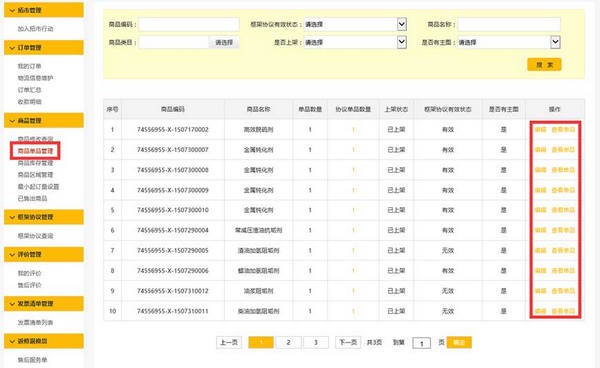This screenshot has width=600, height=368.
Task: Open 加入超市行动 in sidebar
Action: click(x=35, y=29)
